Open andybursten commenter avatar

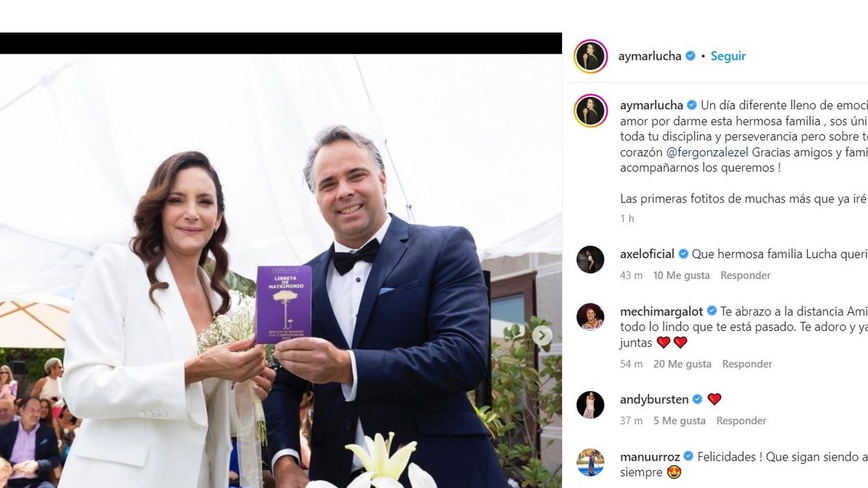(590, 405)
